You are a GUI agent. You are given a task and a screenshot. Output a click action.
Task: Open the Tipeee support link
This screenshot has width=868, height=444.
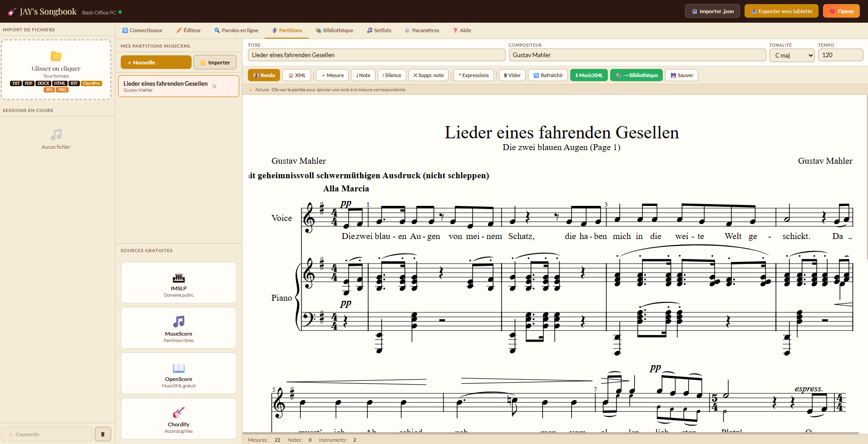(841, 11)
